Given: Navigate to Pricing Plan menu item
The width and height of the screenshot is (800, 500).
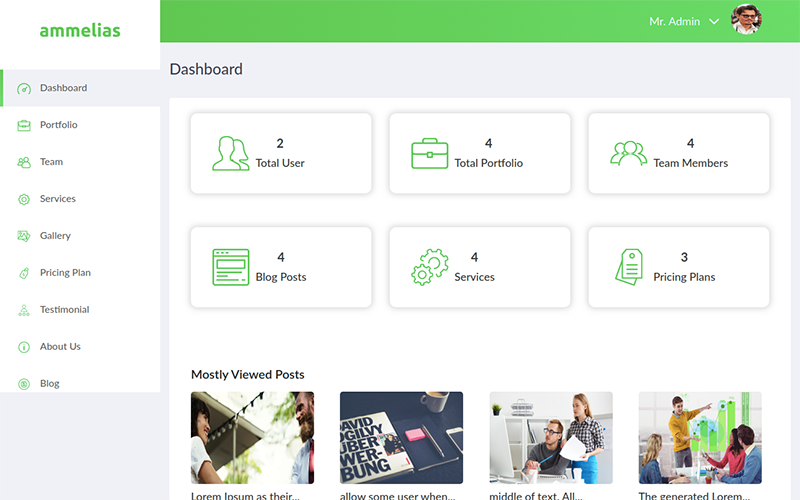Looking at the screenshot, I should pyautogui.click(x=80, y=272).
